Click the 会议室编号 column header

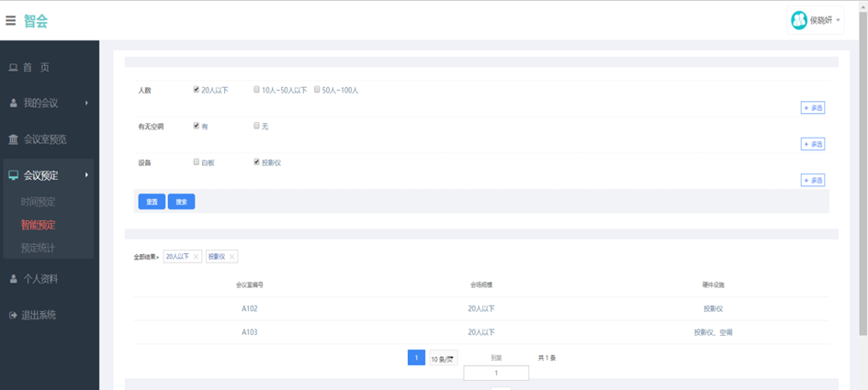pos(249,284)
